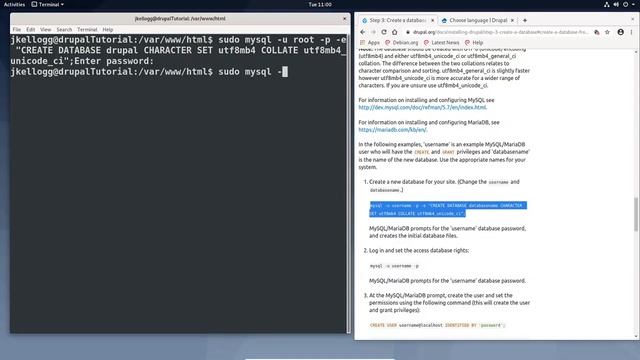Screen dimensions: 640x360
Task: Bookmark this page with the star icon
Action: click(607, 32)
